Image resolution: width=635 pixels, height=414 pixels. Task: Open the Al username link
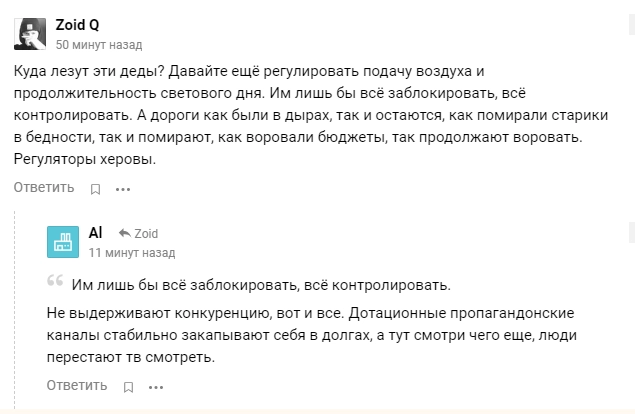click(96, 232)
